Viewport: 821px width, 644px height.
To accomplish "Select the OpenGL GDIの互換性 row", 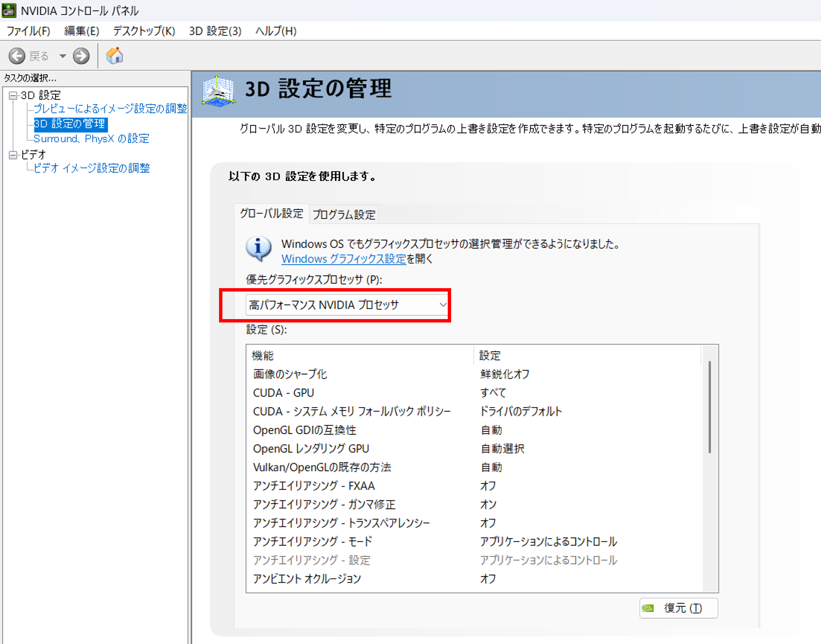I will (474, 430).
